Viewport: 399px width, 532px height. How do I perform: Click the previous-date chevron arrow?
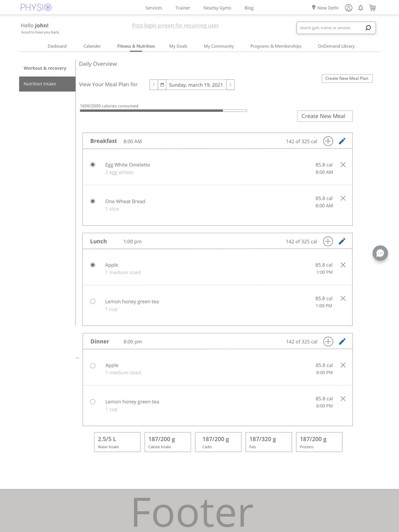click(153, 85)
